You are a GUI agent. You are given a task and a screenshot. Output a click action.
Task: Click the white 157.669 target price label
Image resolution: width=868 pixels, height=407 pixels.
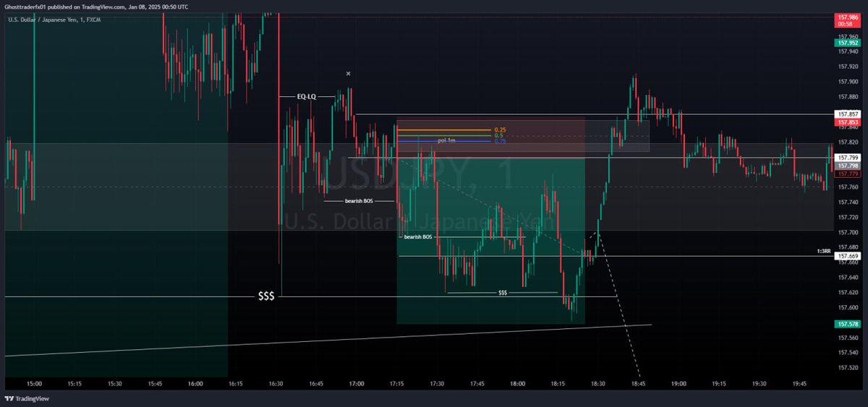(x=847, y=256)
